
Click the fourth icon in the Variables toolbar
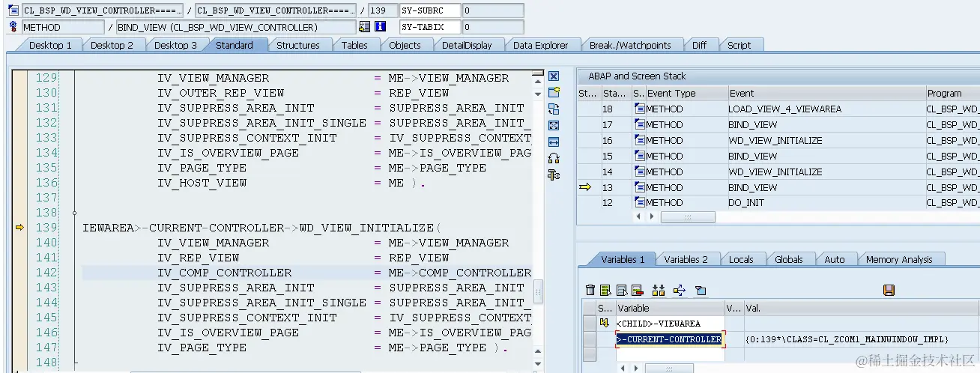(637, 290)
